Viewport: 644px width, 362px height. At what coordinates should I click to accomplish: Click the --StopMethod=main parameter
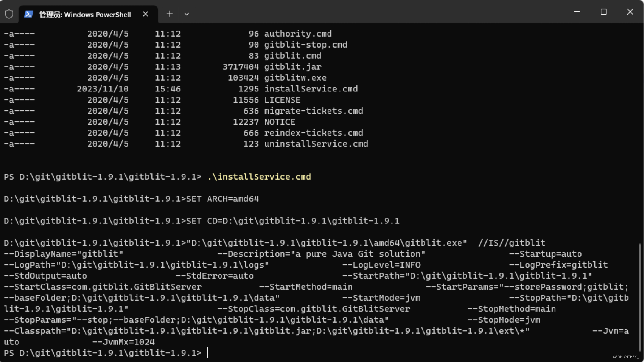click(512, 309)
